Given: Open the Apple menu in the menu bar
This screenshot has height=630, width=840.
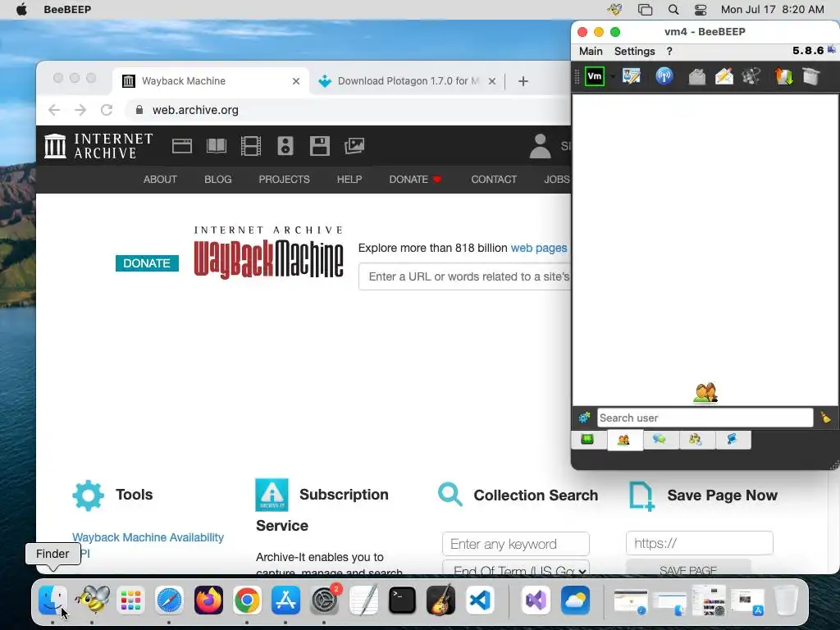Looking at the screenshot, I should click(x=21, y=9).
